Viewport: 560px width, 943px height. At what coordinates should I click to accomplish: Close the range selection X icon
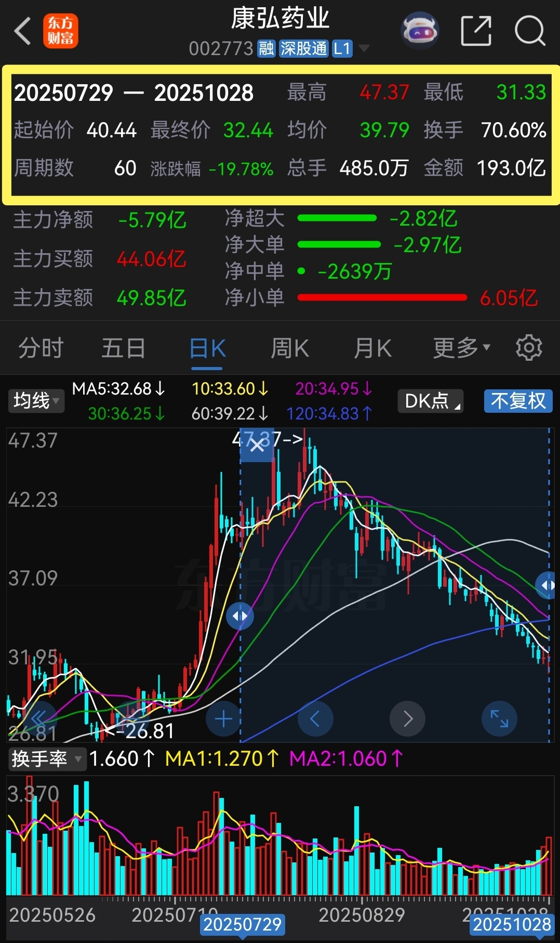[257, 445]
